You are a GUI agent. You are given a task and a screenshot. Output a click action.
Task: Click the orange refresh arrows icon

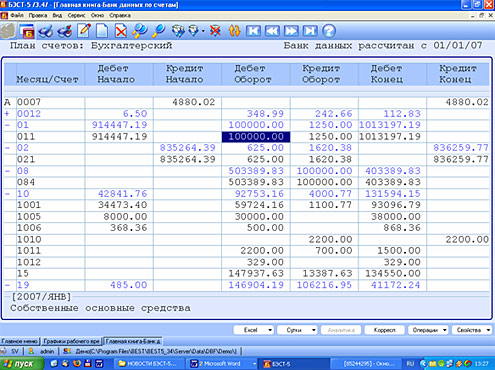[234, 31]
